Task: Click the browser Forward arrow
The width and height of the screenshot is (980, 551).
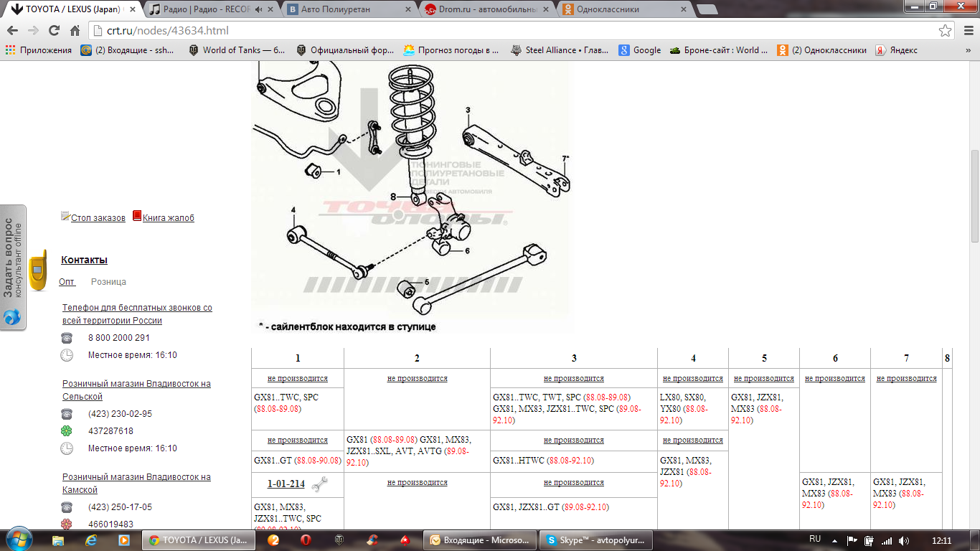Action: (x=33, y=31)
